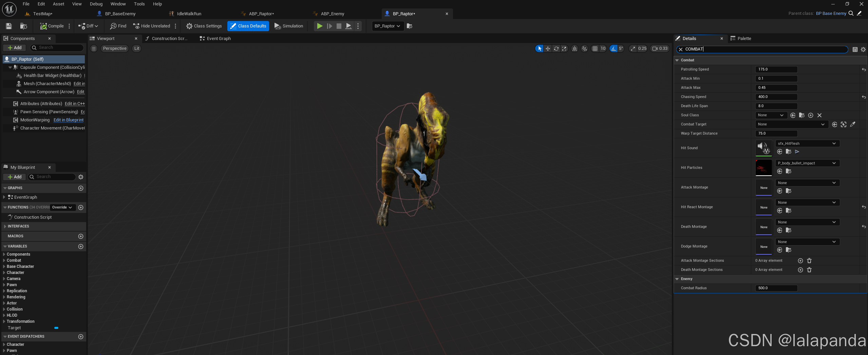Click the green Play button
Image resolution: width=868 pixels, height=355 pixels.
(x=320, y=26)
